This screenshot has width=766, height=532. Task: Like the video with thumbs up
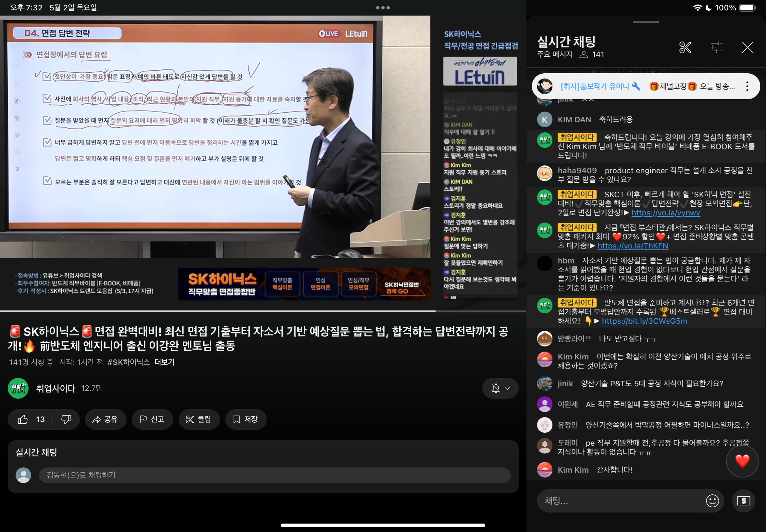tap(31, 419)
